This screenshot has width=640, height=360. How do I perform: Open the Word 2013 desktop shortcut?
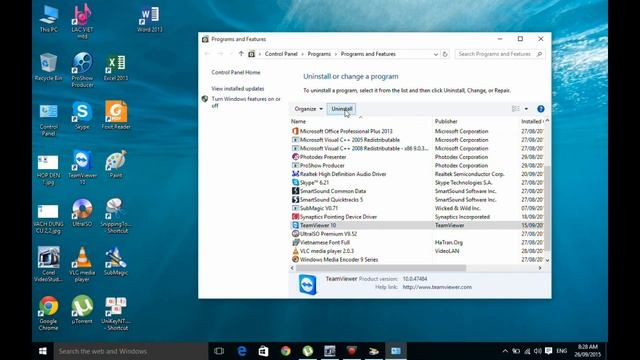149,19
